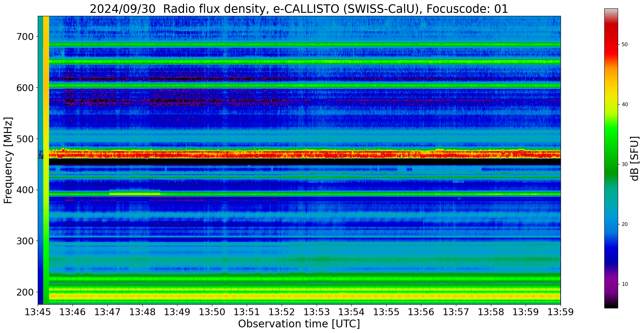Click the 13:50 time tick label
The image size is (644, 333).
[212, 312]
